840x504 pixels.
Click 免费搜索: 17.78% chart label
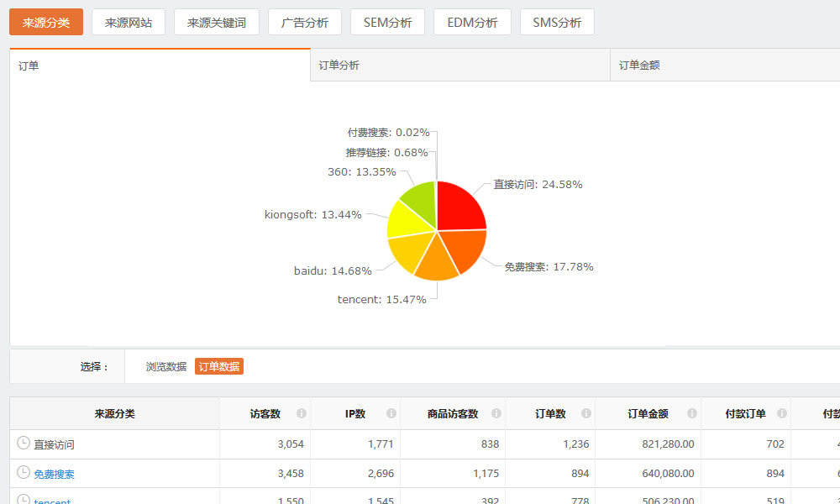(x=549, y=267)
